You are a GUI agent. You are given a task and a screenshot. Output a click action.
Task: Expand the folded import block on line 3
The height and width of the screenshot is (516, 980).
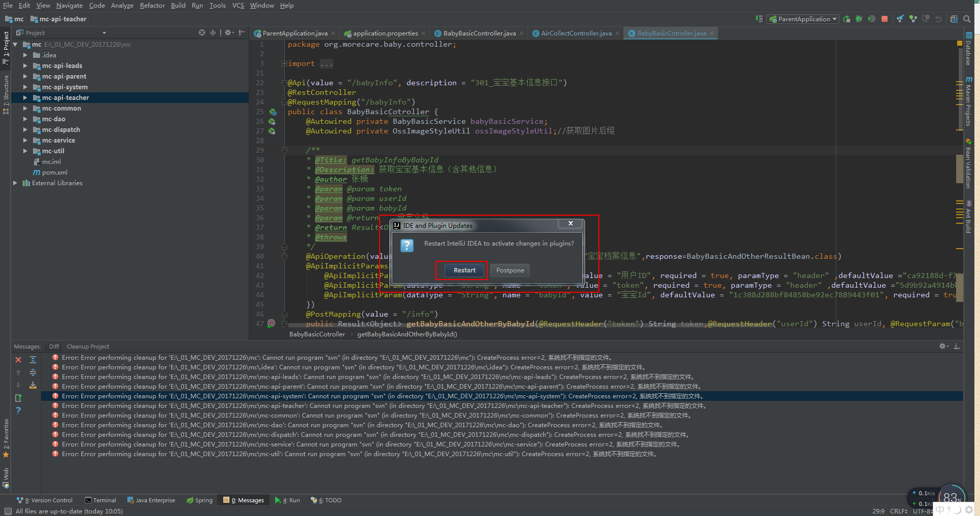coord(284,63)
